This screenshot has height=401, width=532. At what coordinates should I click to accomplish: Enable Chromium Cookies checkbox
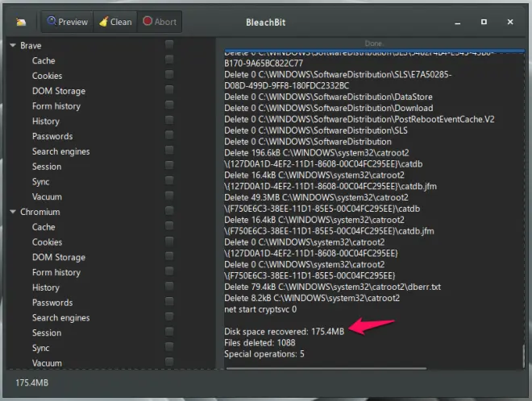pos(169,241)
